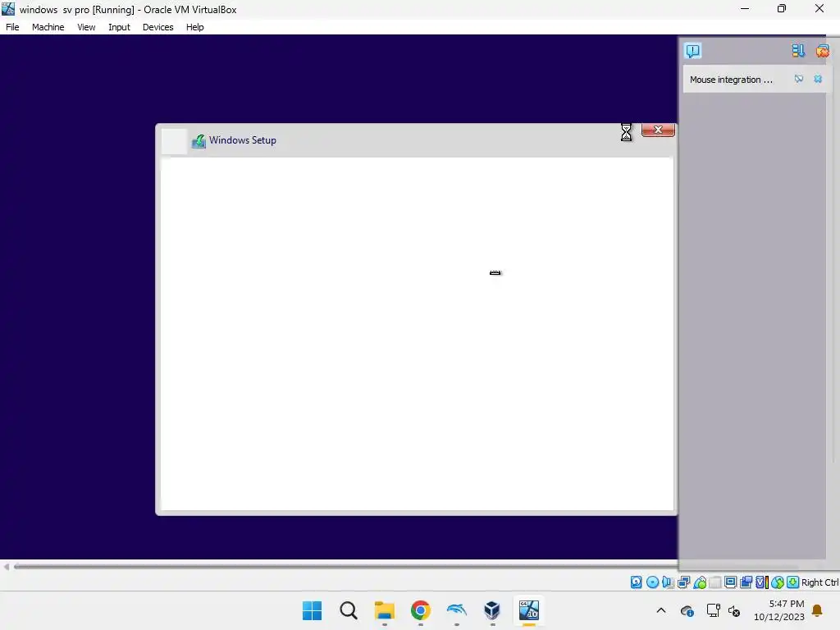Minimize the VirtualBox VM window
The image size is (840, 630).
click(x=745, y=8)
